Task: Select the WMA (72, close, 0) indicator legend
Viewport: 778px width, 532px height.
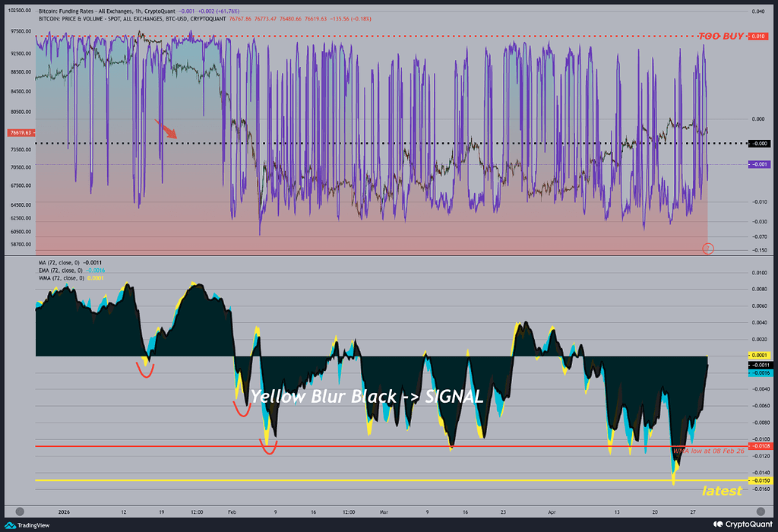Action: (70, 278)
